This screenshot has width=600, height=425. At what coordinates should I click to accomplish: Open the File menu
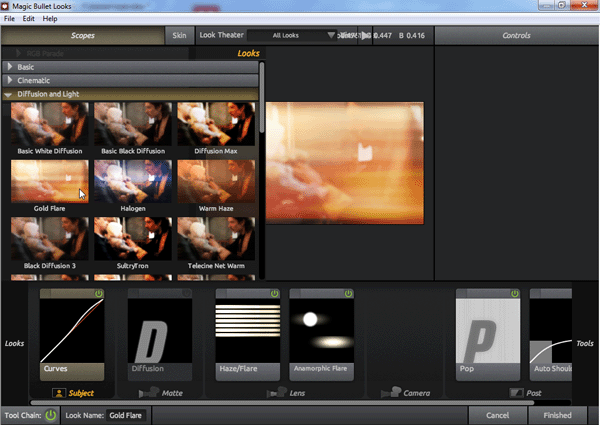pyautogui.click(x=9, y=19)
